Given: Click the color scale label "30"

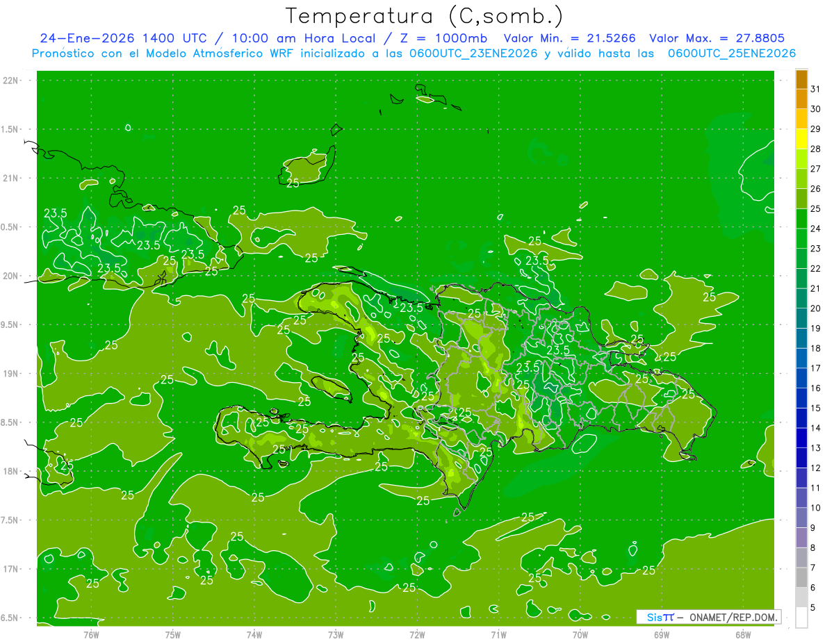Looking at the screenshot, I should tap(815, 109).
